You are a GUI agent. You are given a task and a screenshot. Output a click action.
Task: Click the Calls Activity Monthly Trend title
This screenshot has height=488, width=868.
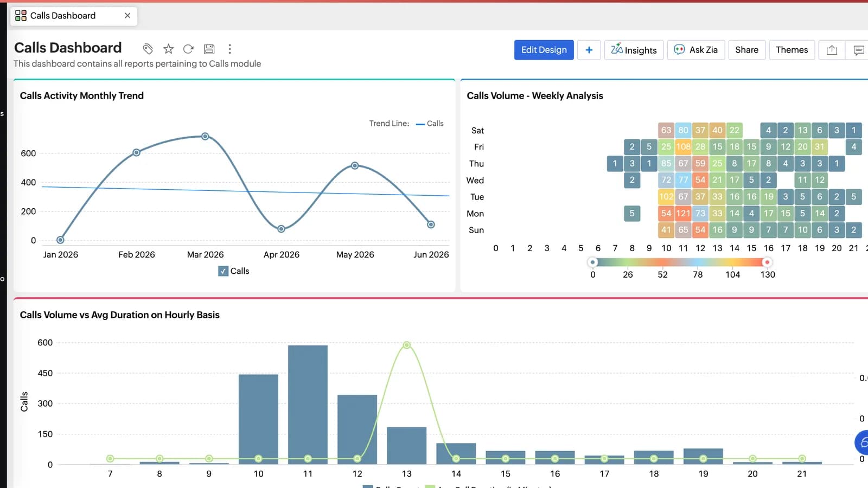point(82,95)
